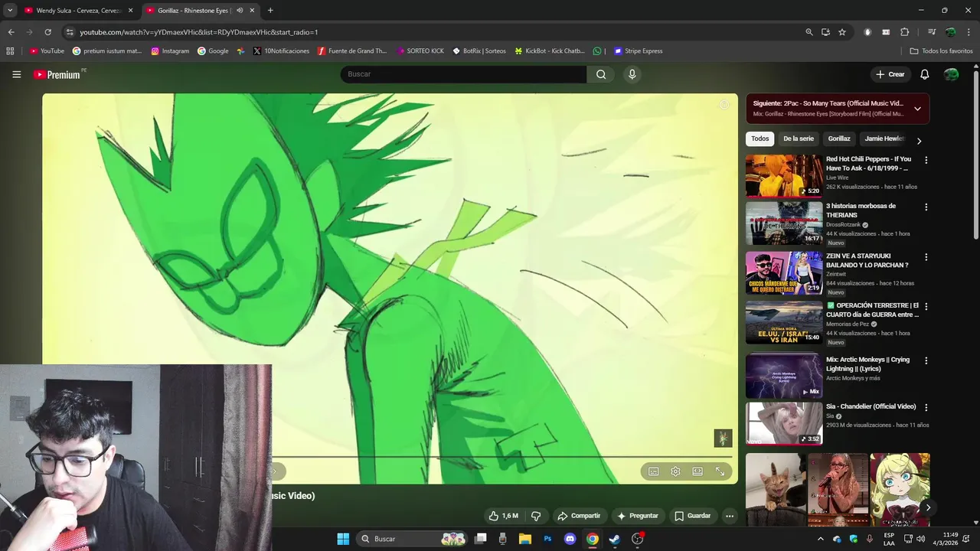Open Discord from the taskbar

(570, 539)
